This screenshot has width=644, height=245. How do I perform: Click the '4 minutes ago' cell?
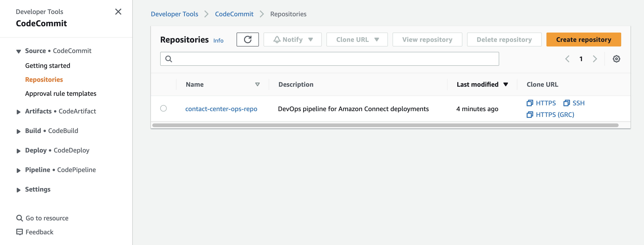tap(477, 109)
